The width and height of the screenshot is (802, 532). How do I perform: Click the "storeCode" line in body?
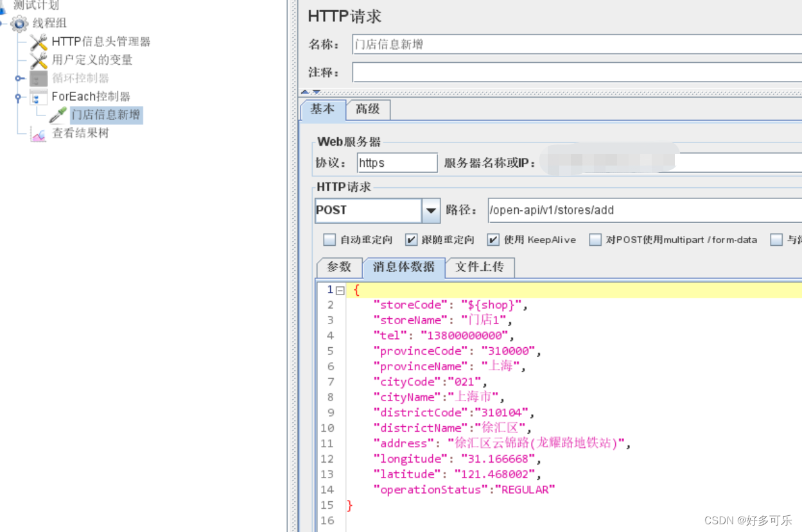[x=450, y=305]
